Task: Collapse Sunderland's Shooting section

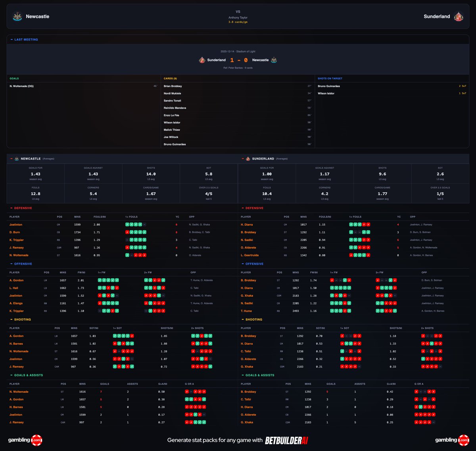Action: coord(242,319)
